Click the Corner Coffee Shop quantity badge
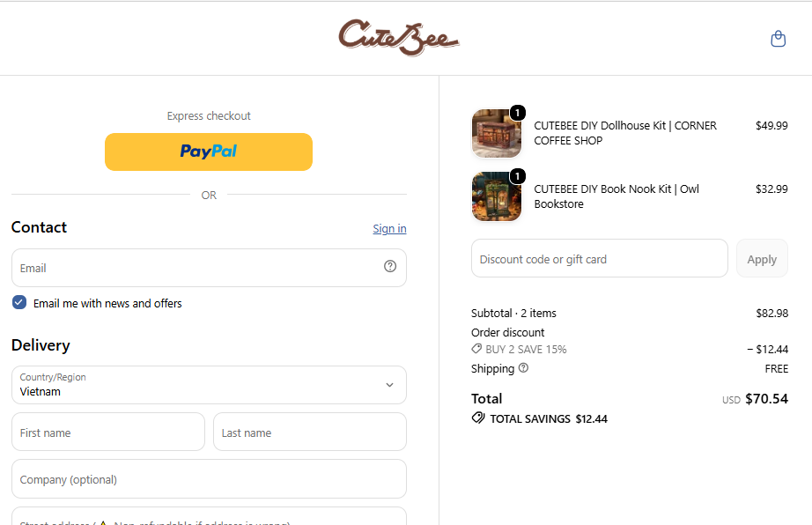Screen dimensions: 812x525 coord(517,113)
